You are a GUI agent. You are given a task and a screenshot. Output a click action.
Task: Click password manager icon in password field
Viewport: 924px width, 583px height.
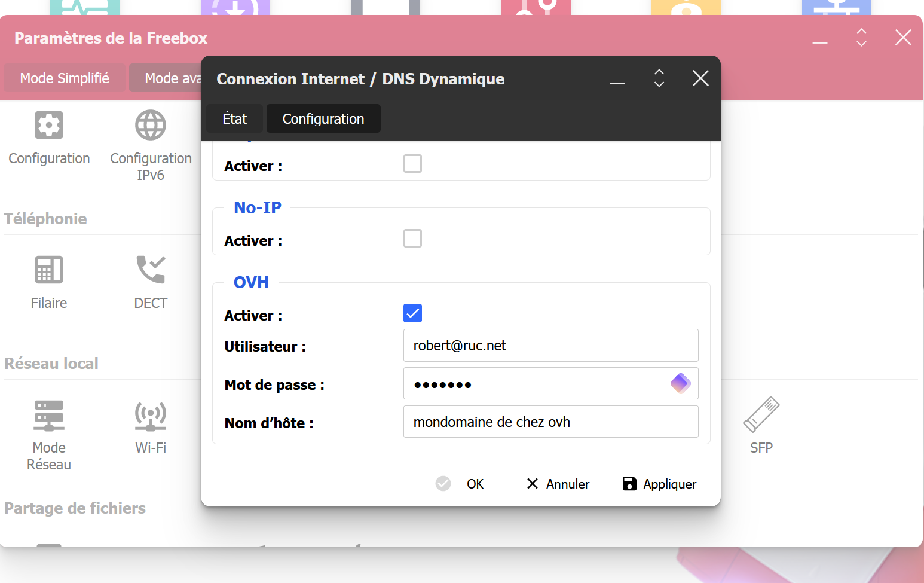coord(680,383)
